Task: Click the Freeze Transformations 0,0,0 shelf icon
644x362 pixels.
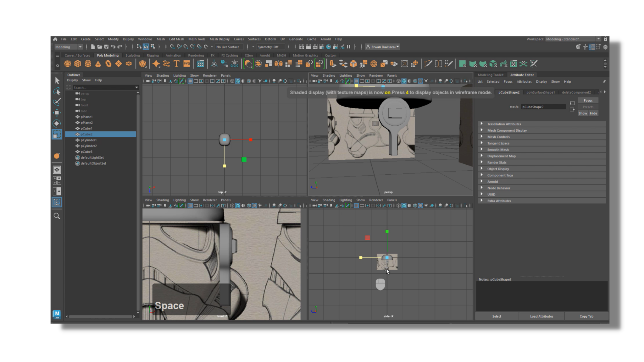Action: 235,64
